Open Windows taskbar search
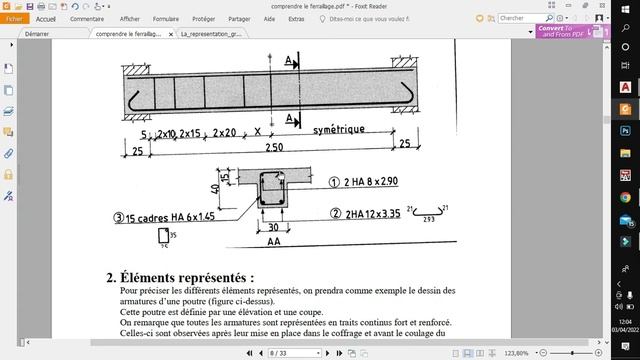Screen dimensions: 640x360 click(x=625, y=28)
